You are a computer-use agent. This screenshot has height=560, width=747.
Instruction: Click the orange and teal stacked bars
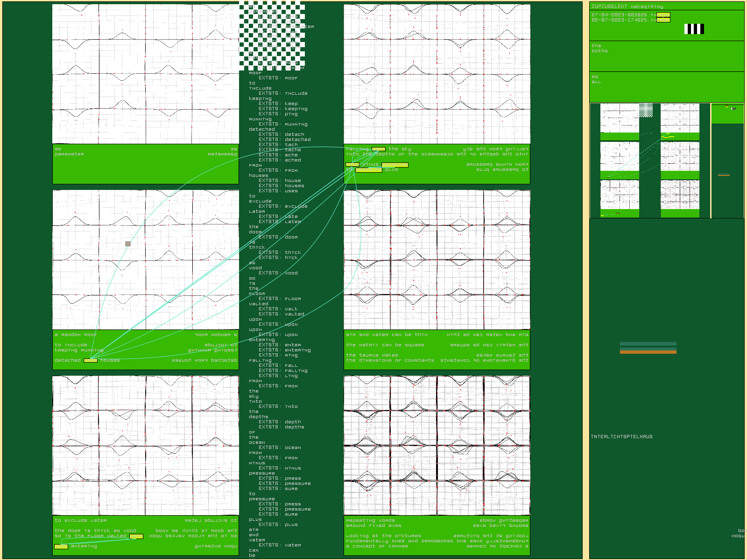(648, 348)
